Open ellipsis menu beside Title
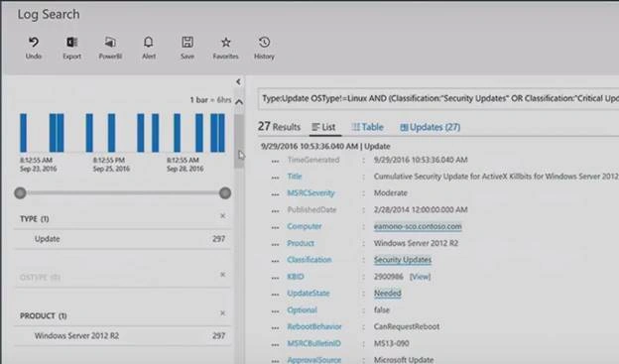619x364 pixels. point(275,178)
